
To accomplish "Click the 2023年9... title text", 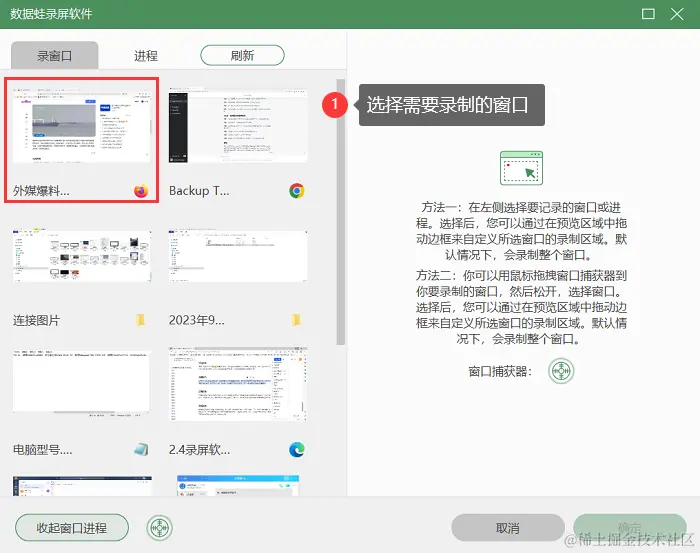I will (196, 320).
